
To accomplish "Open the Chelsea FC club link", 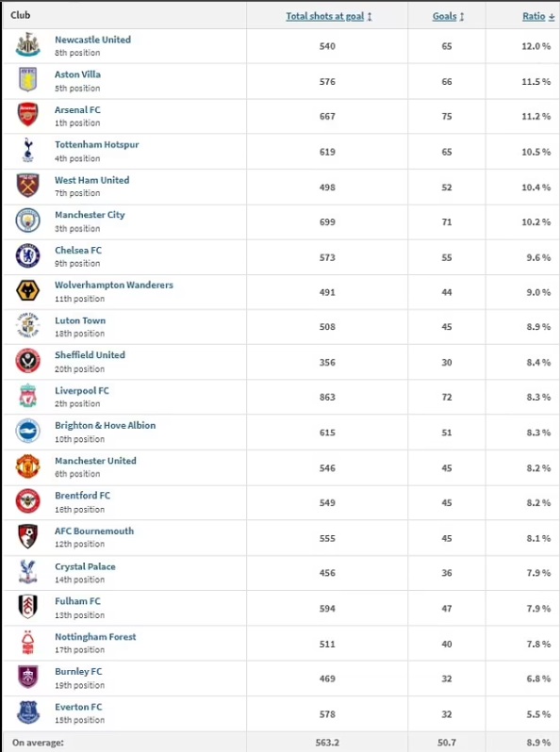I will [78, 251].
